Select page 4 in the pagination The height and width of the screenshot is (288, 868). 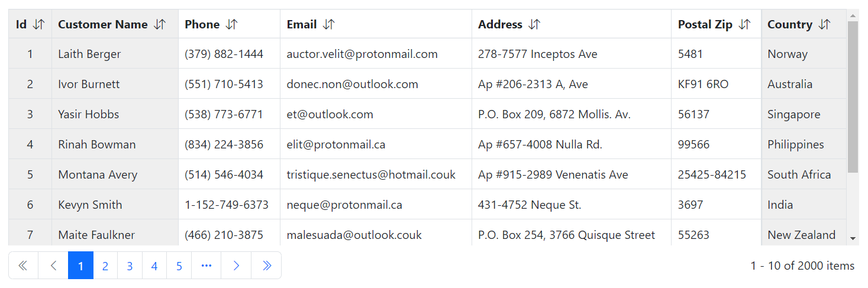(x=154, y=266)
